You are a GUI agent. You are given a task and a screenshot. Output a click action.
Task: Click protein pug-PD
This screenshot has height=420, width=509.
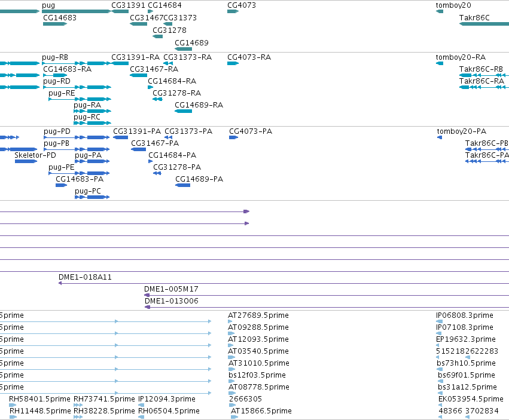(x=57, y=131)
